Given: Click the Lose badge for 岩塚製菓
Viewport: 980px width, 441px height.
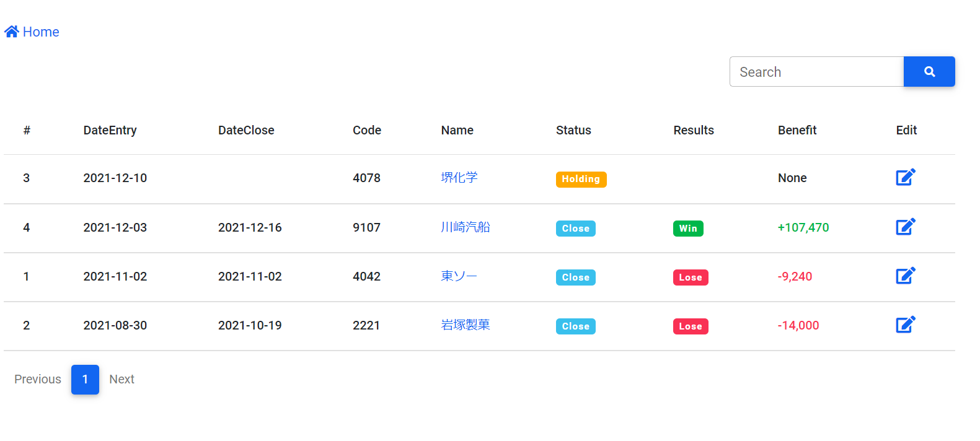Looking at the screenshot, I should pyautogui.click(x=691, y=326).
